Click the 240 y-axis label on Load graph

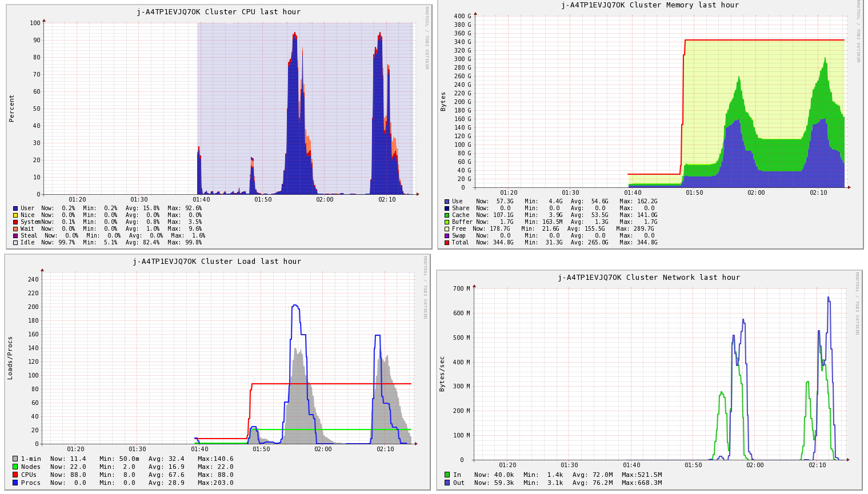click(x=33, y=279)
